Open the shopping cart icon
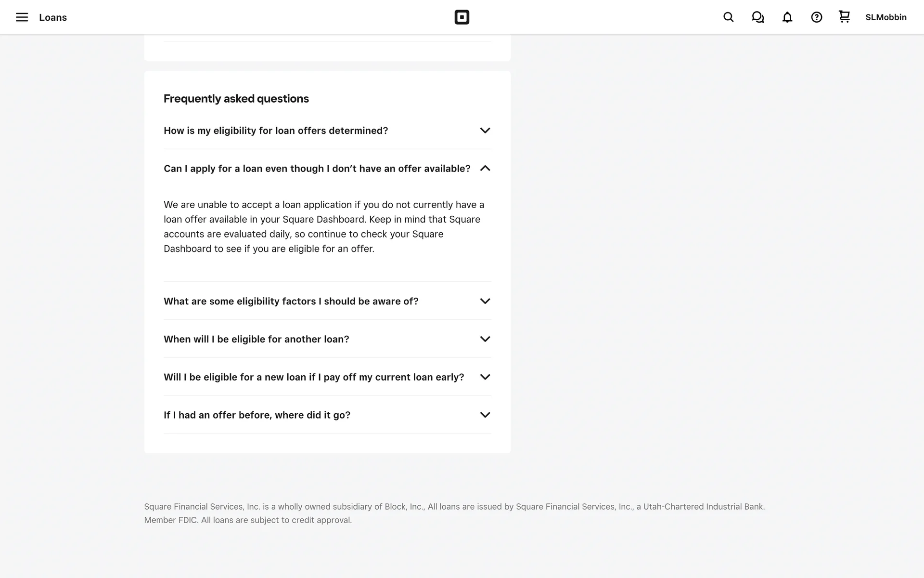The image size is (924, 578). click(x=844, y=17)
